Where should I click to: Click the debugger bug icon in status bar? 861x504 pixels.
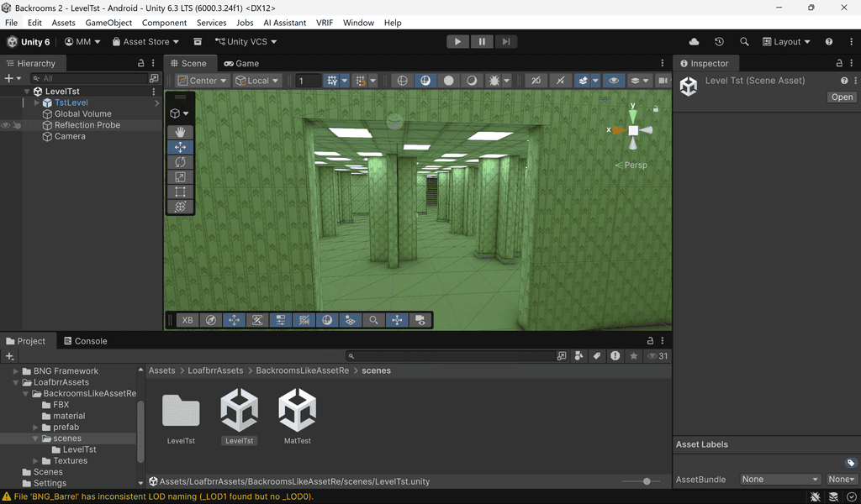[815, 497]
